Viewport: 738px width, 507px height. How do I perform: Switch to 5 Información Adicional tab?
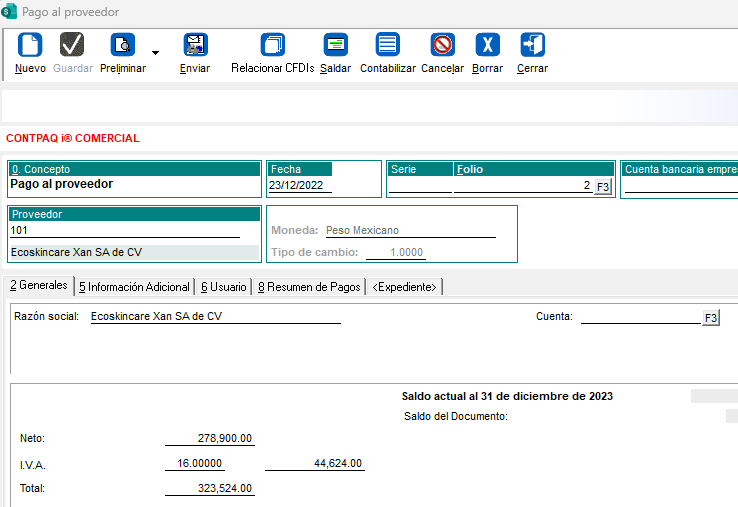coord(134,287)
